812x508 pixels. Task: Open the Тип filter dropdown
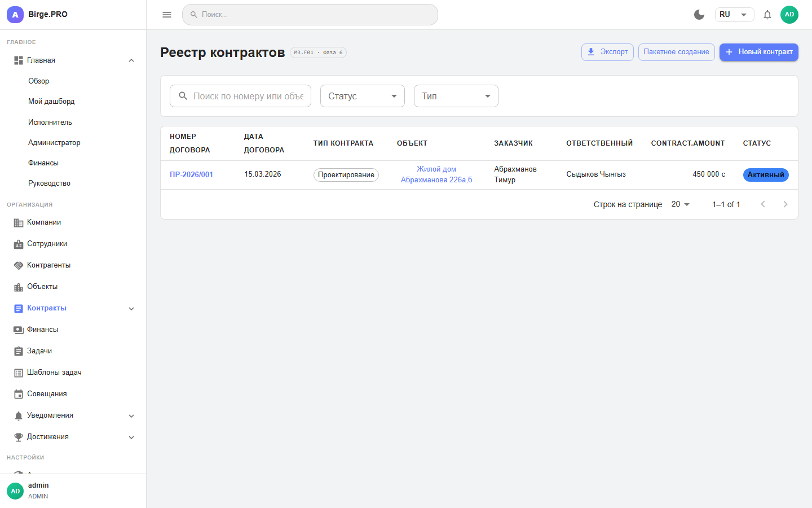[456, 96]
